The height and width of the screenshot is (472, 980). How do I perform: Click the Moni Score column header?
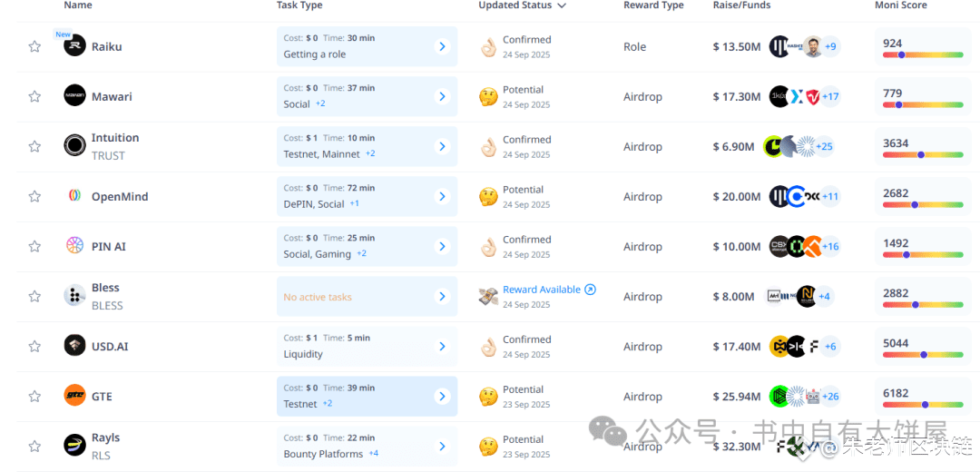pos(901,5)
